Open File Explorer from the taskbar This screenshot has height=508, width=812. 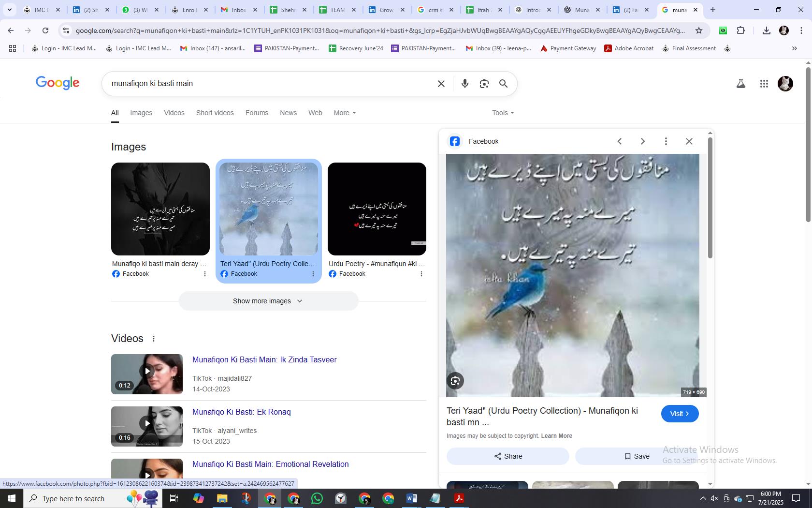tap(222, 499)
